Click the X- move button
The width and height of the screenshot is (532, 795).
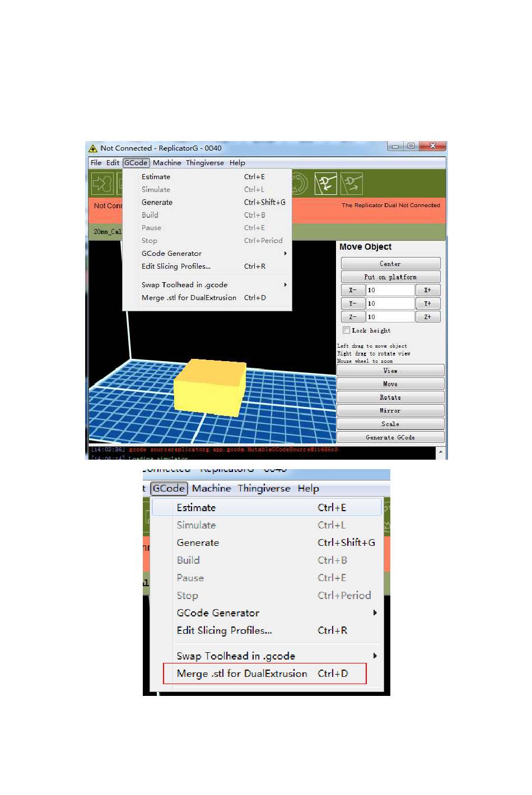[x=353, y=290]
